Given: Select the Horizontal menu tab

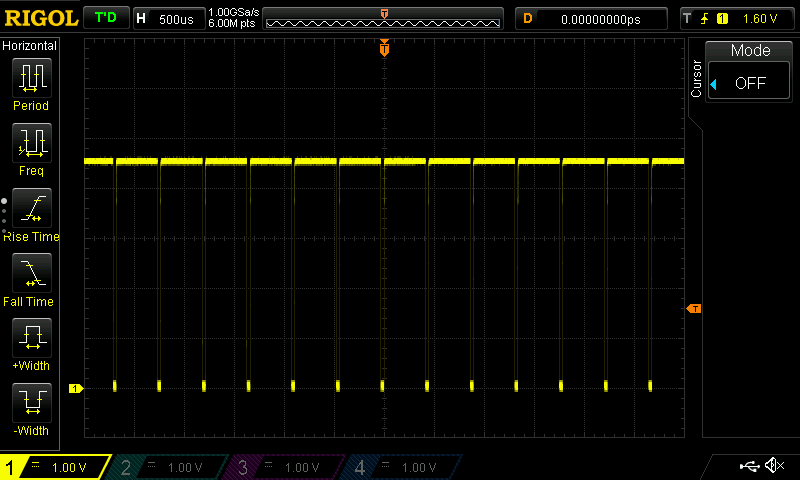Looking at the screenshot, I should pos(30,46).
